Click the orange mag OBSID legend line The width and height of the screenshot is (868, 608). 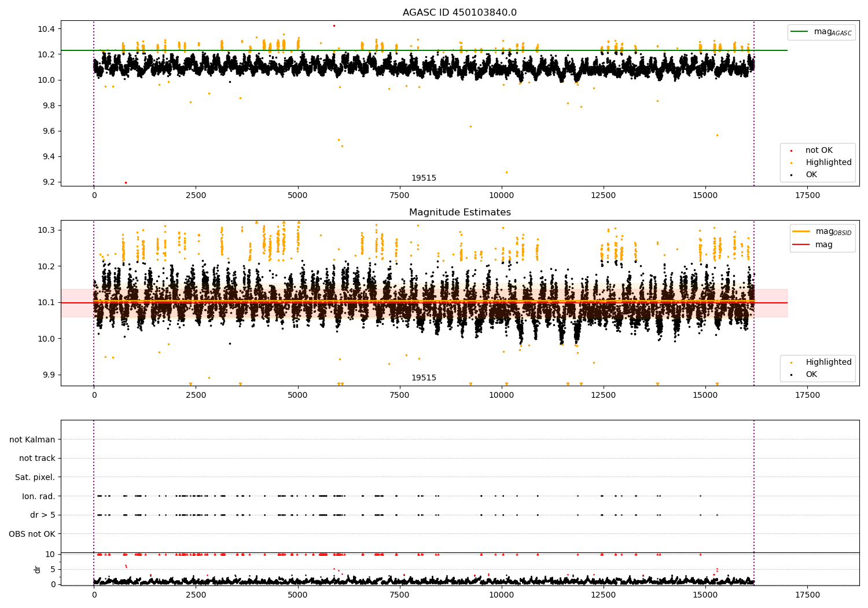pyautogui.click(x=802, y=232)
